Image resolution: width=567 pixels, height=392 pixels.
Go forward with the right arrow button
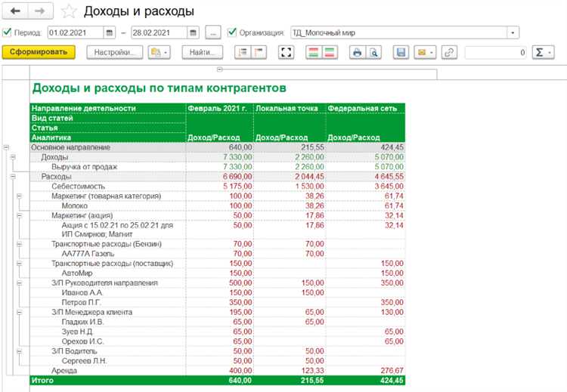(41, 11)
